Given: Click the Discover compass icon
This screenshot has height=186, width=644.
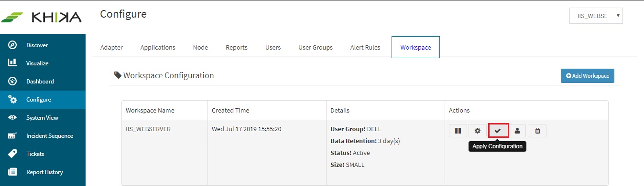Looking at the screenshot, I should click(13, 45).
